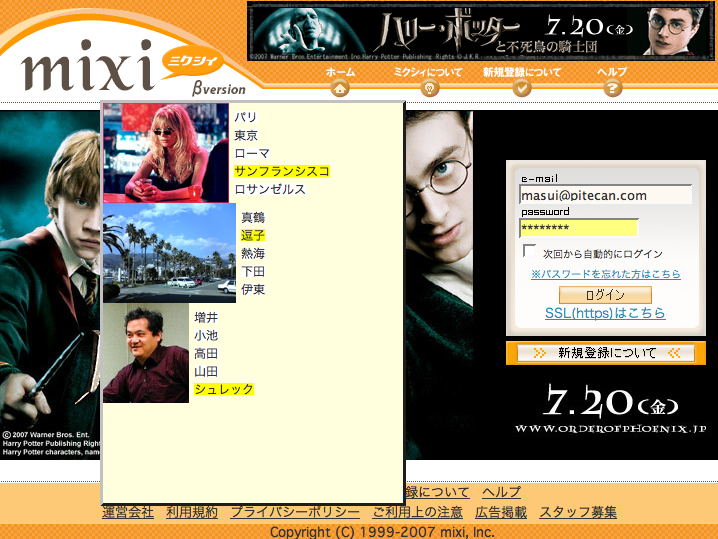Choose 高田 from the name list

pos(206,354)
